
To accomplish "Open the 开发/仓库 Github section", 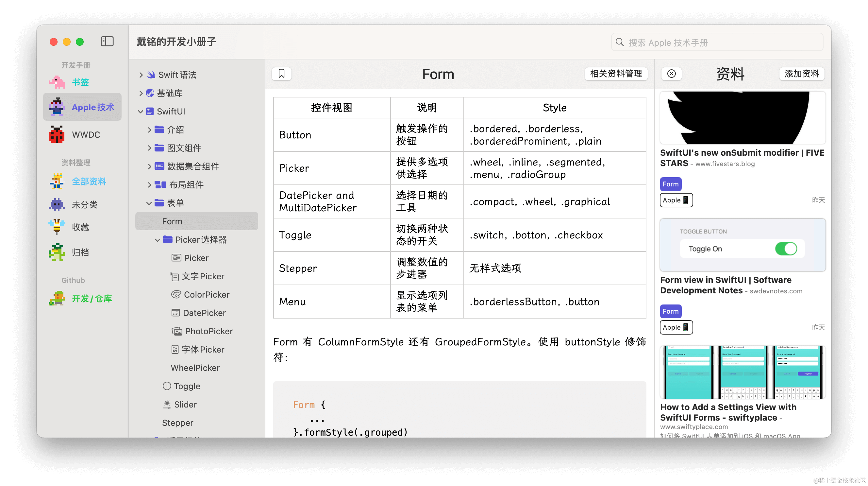I will (91, 299).
